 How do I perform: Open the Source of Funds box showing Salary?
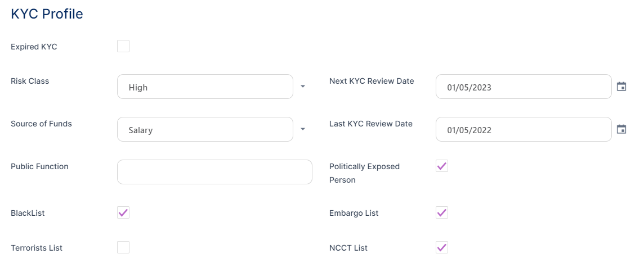205,130
